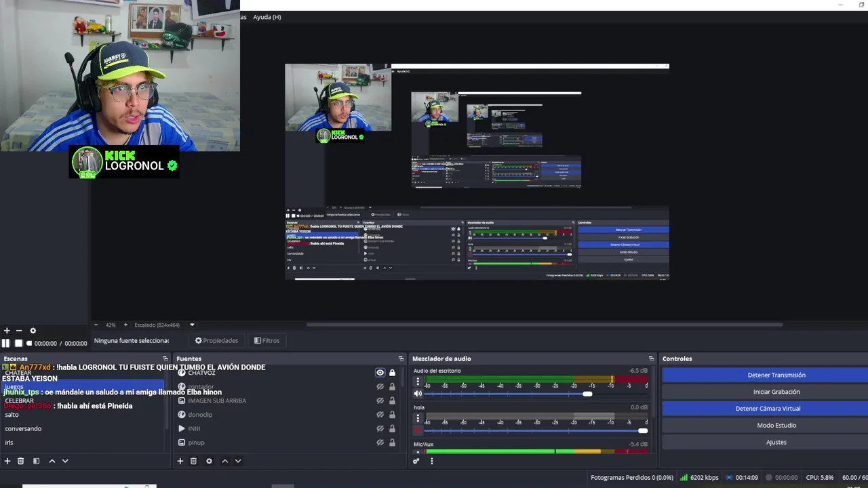The height and width of the screenshot is (488, 868).
Task: Move scene down in Escenas list
Action: click(x=65, y=461)
